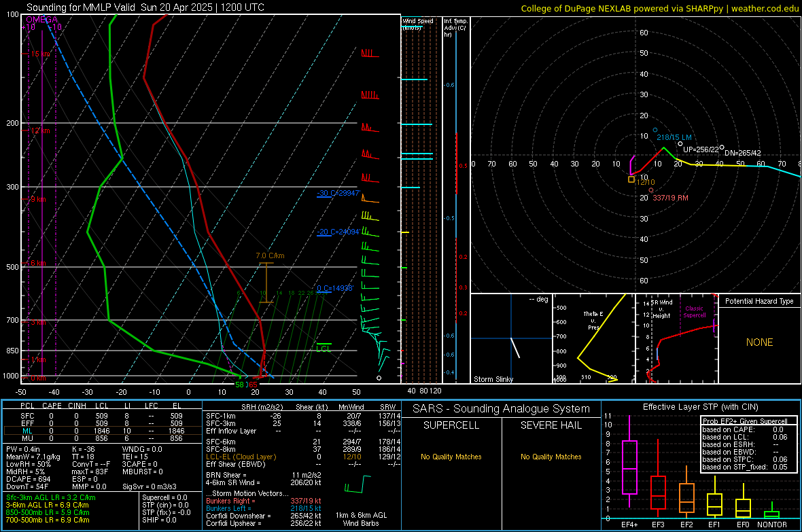Screen dimensions: 802x532
Task: Click the '15 km' height marker
Action: 41,54
